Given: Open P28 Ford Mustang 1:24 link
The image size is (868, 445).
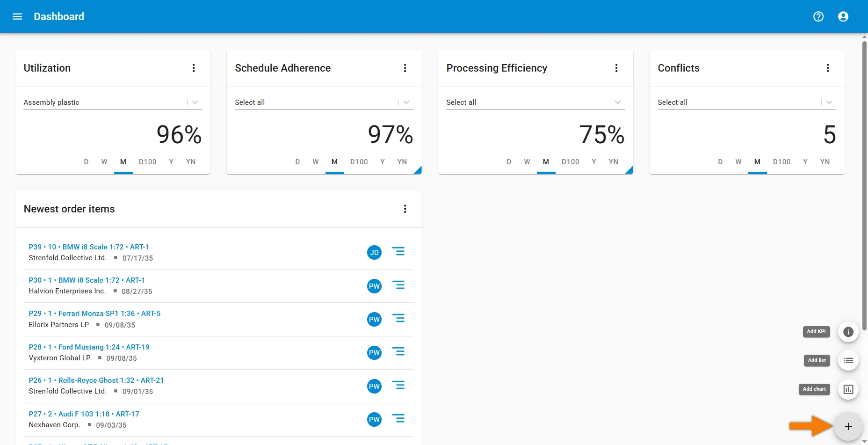Looking at the screenshot, I should [89, 347].
